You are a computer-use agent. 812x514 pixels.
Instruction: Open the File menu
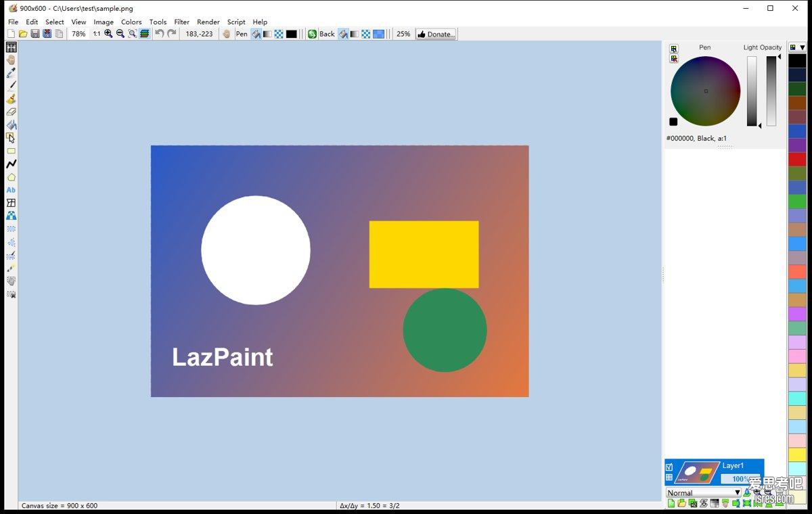click(13, 22)
